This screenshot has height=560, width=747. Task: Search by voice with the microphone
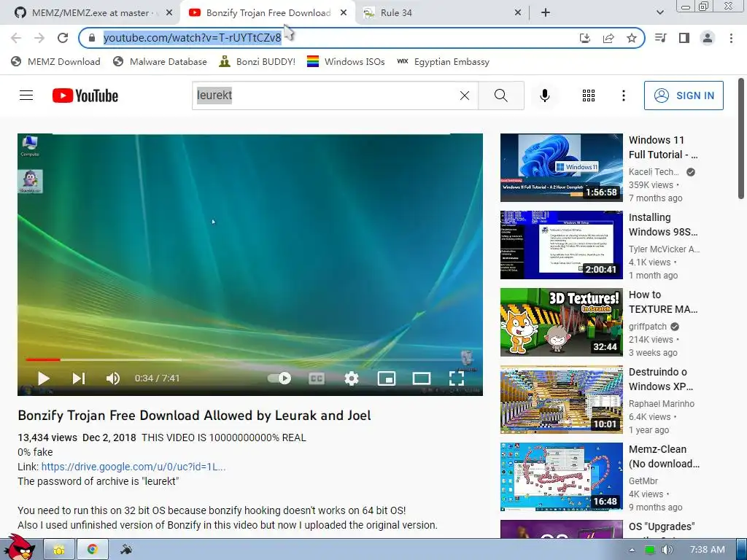tap(544, 96)
